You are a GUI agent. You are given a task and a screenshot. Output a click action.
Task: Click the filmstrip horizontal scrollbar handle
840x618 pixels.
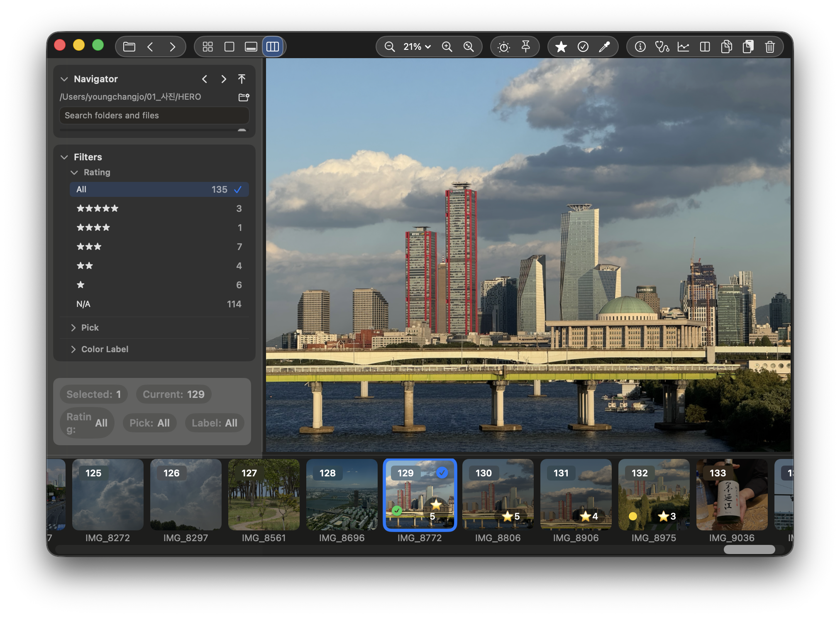coord(749,549)
